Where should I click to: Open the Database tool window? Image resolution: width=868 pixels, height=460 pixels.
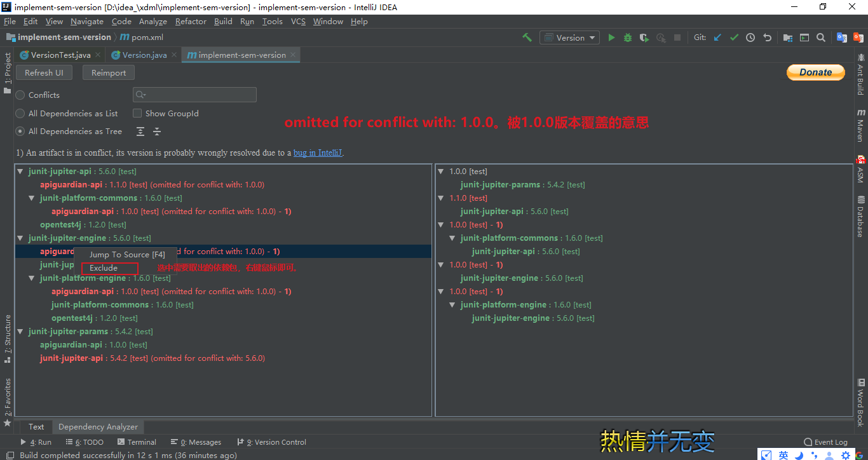tap(861, 216)
